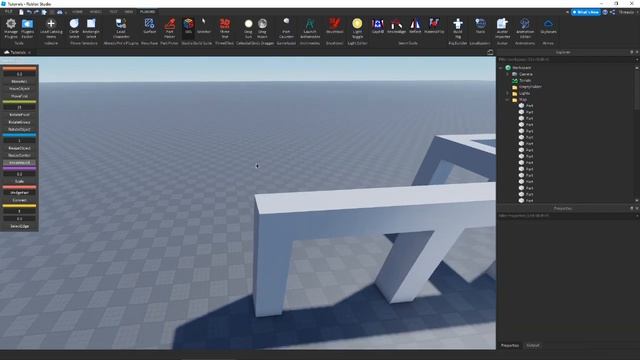Switch to the MODEL ribbon tab
The height and width of the screenshot is (360, 640).
pos(96,12)
